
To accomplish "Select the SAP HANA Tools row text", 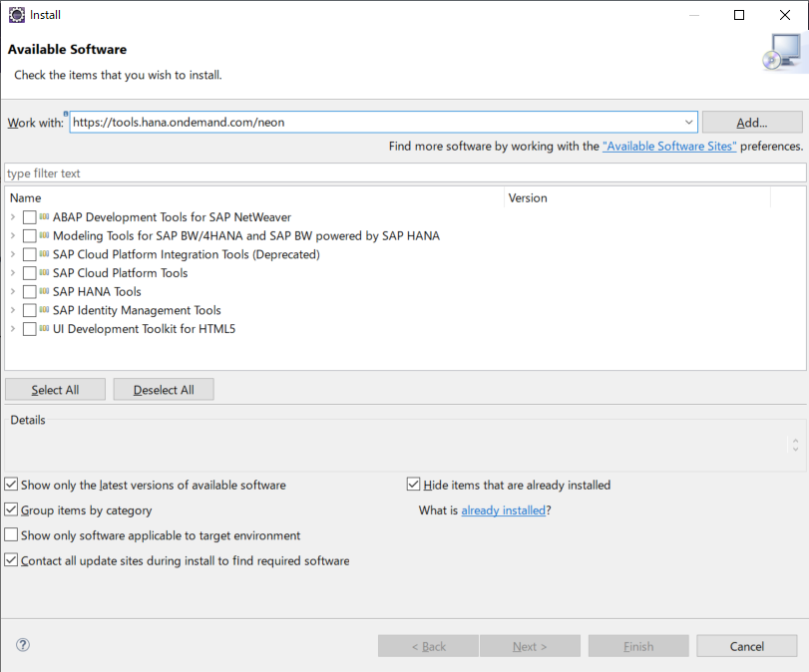I will pyautogui.click(x=97, y=291).
